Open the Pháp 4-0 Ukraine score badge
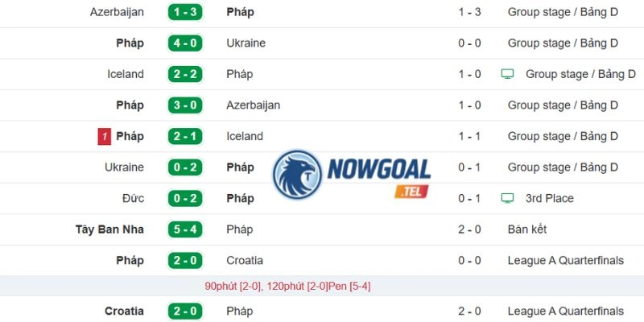The width and height of the screenshot is (644, 322). (185, 43)
